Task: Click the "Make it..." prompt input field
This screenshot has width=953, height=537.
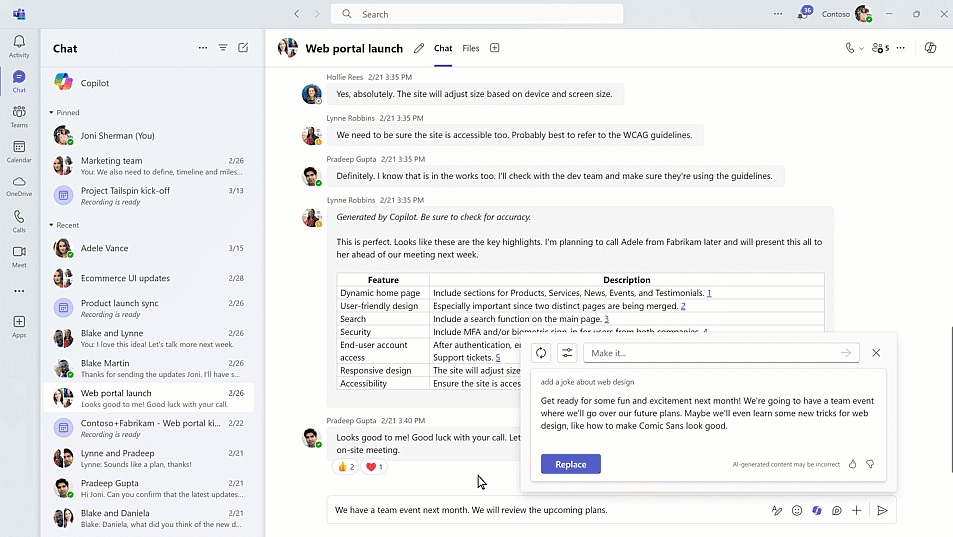Action: click(x=710, y=353)
